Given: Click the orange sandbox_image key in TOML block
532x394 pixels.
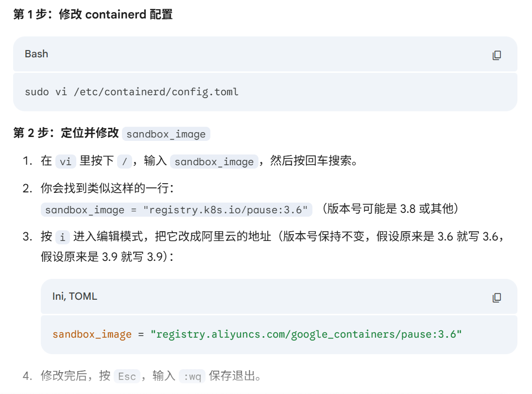Looking at the screenshot, I should (x=92, y=335).
